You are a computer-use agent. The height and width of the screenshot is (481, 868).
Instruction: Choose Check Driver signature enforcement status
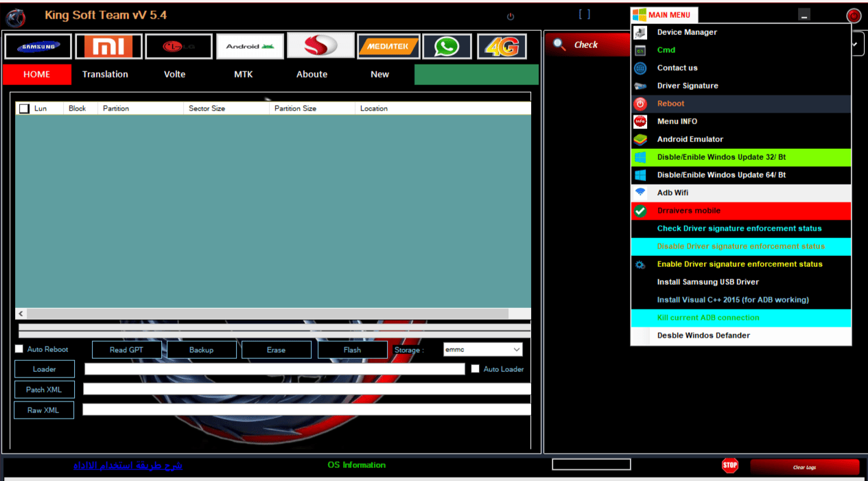tap(741, 228)
